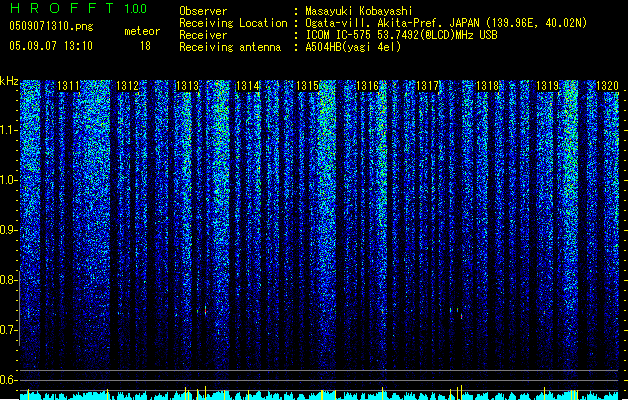The image size is (629, 400).
Task: Select the ICOM IC-575 53.7492 MHz receiver text
Action: tap(401, 35)
